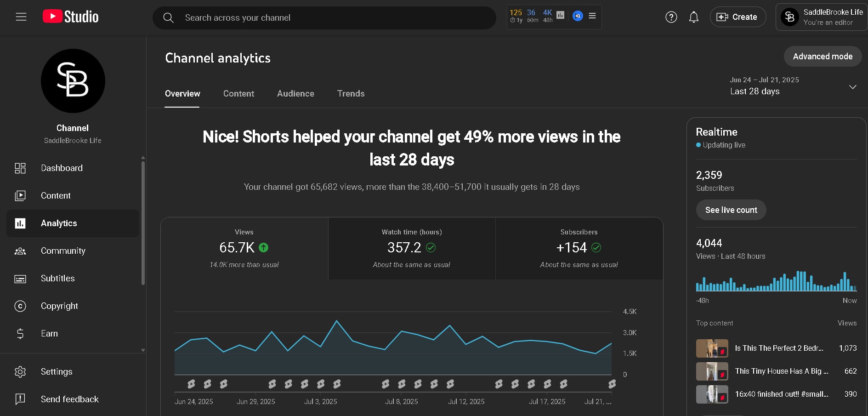Click the blue circular extension icon
This screenshot has width=868, height=416.
tap(578, 16)
